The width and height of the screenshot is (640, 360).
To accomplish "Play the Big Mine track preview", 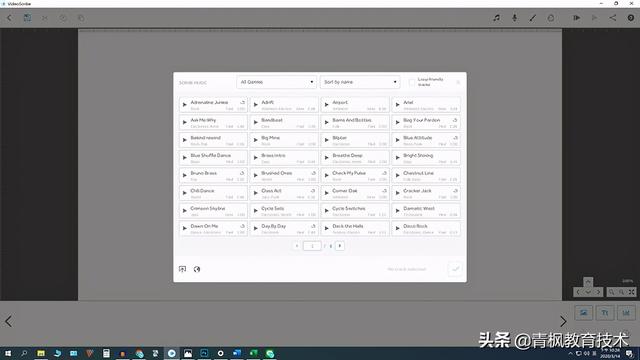I will coord(256,140).
